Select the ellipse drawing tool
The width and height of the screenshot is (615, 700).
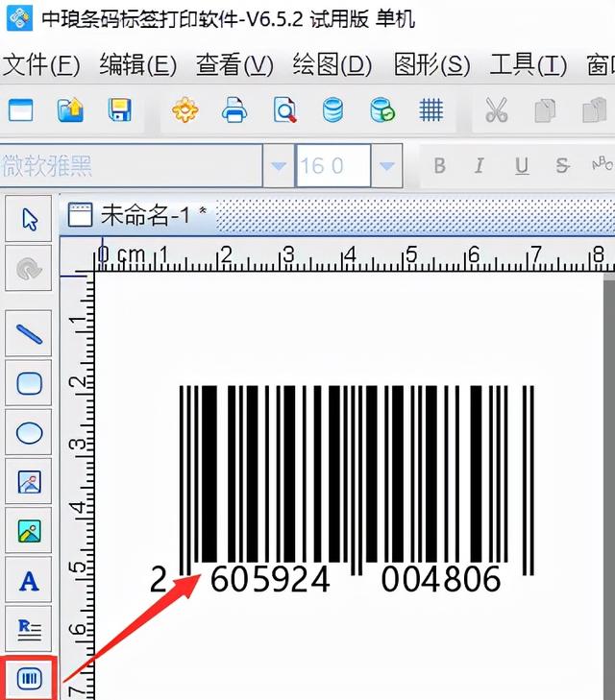point(30,434)
